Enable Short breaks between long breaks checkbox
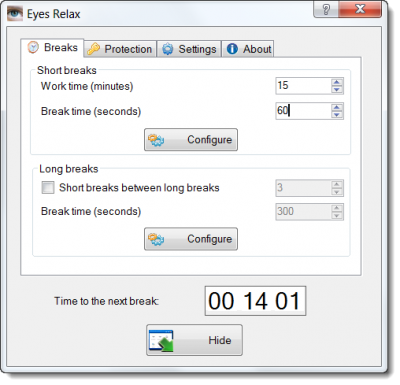This screenshot has width=400, height=385. [x=48, y=187]
